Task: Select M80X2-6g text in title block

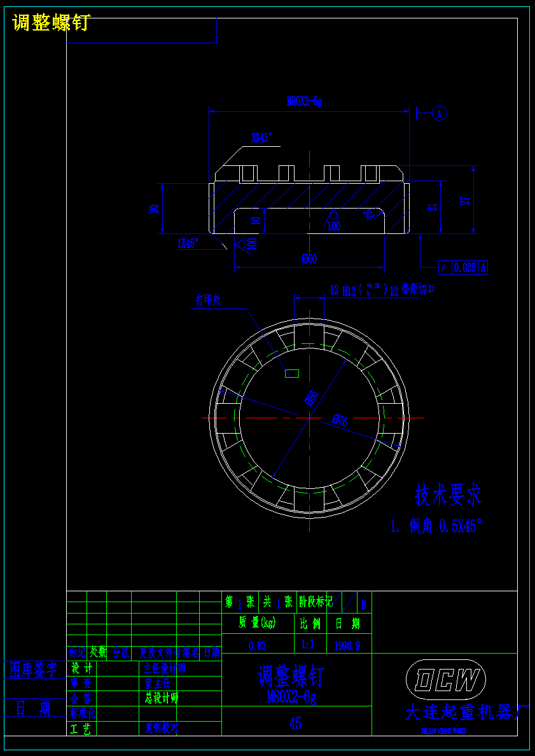Action: (292, 696)
